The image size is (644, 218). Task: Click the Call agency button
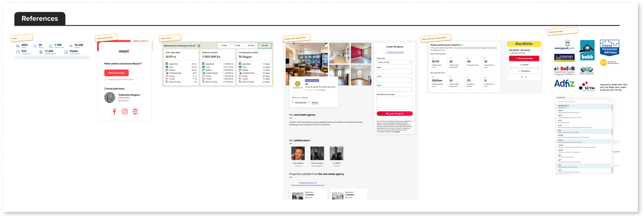tap(524, 71)
